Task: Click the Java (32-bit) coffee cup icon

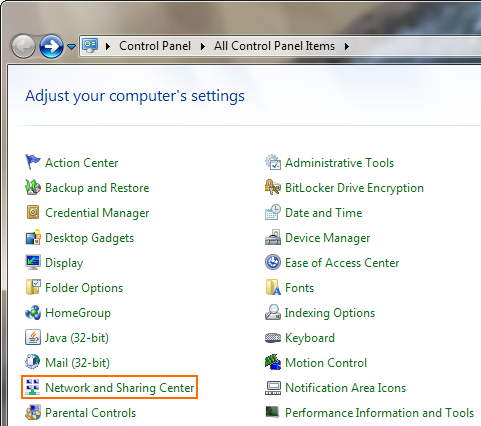Action: [x=33, y=337]
